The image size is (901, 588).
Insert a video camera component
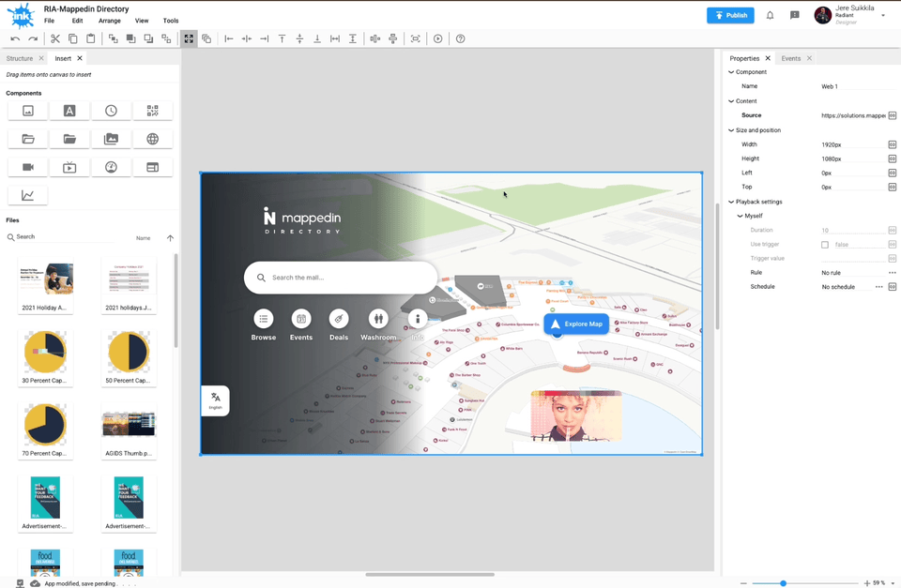click(x=28, y=167)
